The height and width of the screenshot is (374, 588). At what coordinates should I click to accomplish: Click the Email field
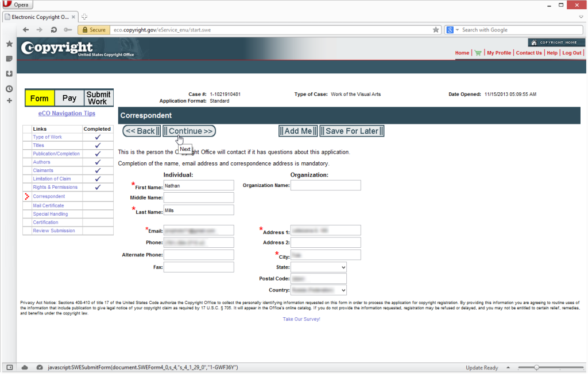tap(199, 231)
